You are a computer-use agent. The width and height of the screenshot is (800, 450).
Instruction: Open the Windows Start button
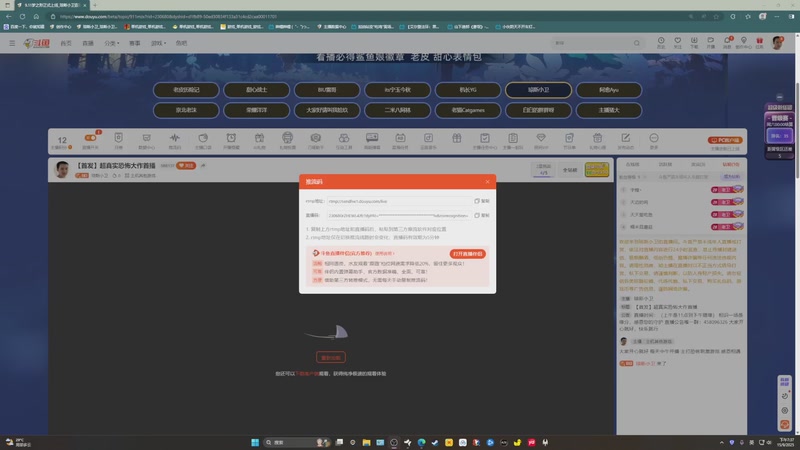pos(255,442)
